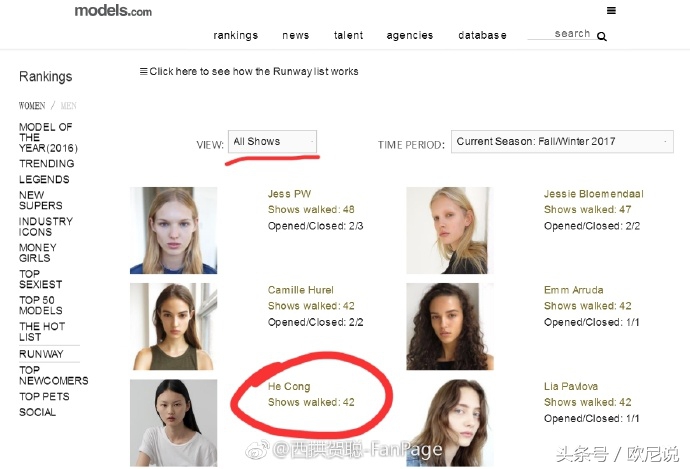The width and height of the screenshot is (690, 469).
Task: Click the search input field
Action: [x=560, y=34]
